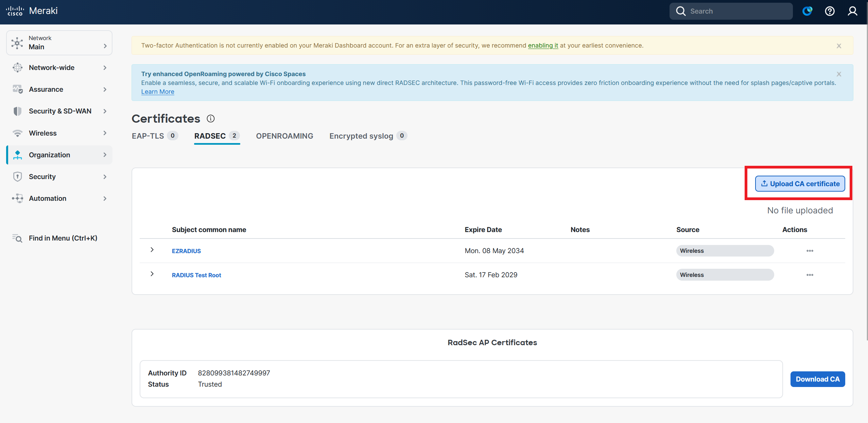Click the Notes column header
Image resolution: width=868 pixels, height=423 pixels.
pyautogui.click(x=580, y=230)
